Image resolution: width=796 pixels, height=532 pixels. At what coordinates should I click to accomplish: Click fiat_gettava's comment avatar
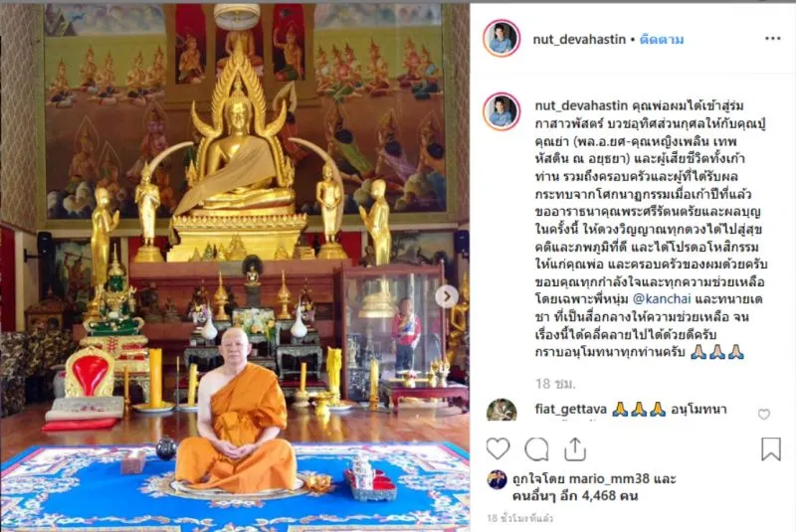(x=501, y=410)
